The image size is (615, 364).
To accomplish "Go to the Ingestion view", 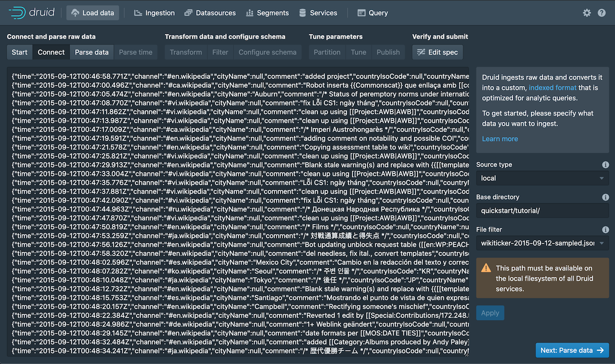I will (x=154, y=13).
